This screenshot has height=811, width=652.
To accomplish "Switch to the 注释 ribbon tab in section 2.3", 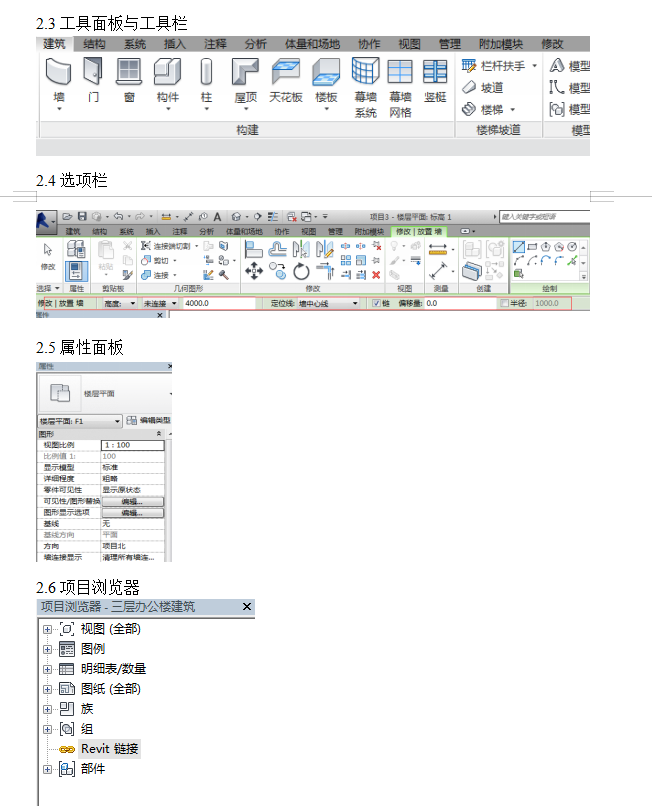I will click(215, 44).
